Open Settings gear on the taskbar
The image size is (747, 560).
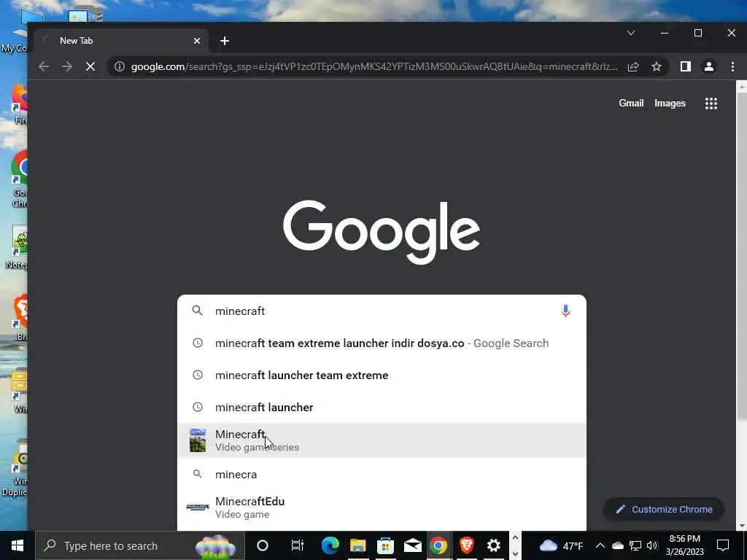pyautogui.click(x=494, y=545)
